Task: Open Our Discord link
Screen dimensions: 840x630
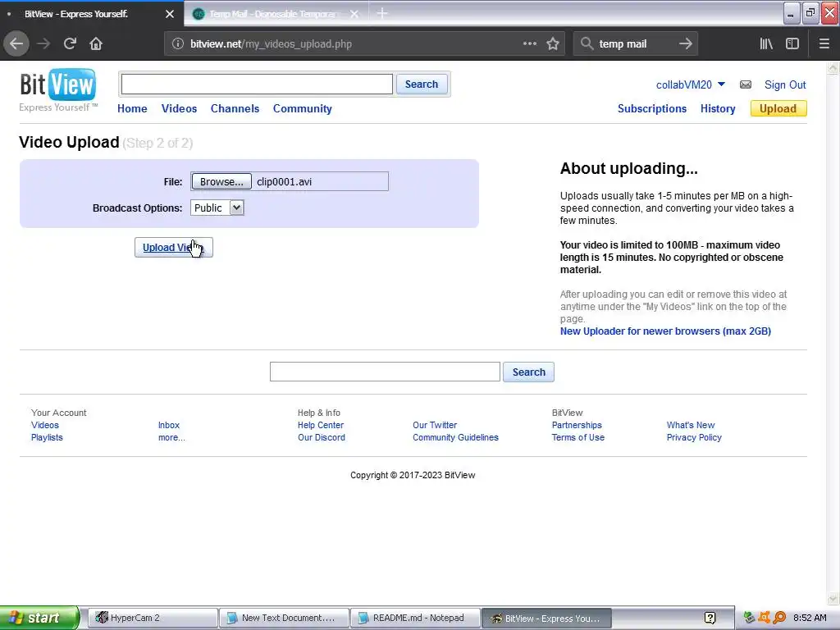Action: click(322, 437)
